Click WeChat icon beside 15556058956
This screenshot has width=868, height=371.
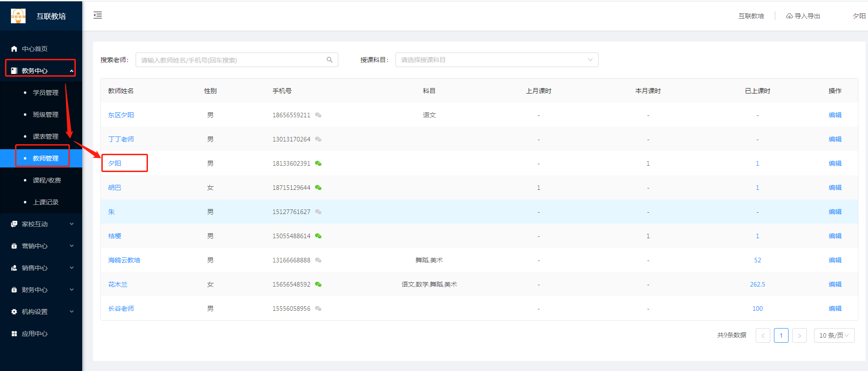pos(318,308)
